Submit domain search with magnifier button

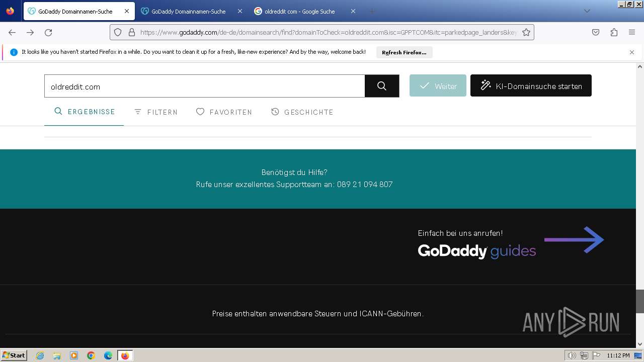click(382, 86)
